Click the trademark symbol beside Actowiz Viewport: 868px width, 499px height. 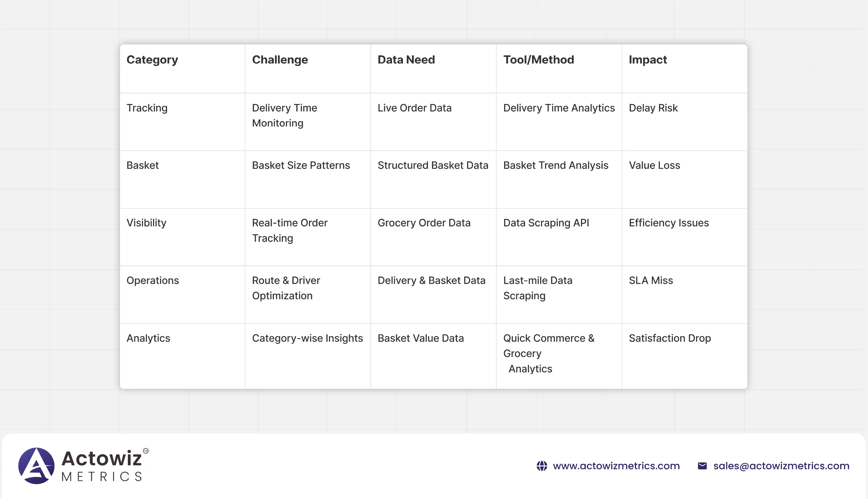(x=146, y=451)
